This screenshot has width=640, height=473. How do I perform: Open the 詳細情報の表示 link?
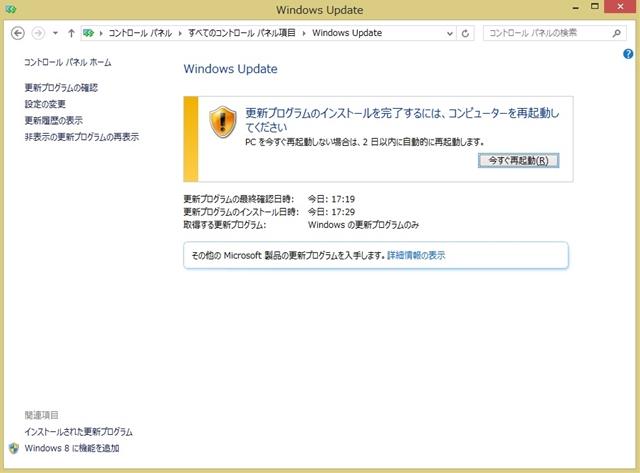point(416,255)
